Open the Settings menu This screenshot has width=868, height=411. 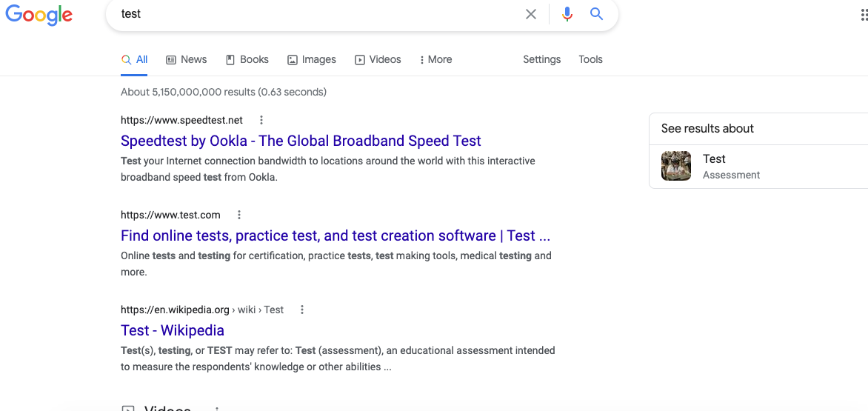pyautogui.click(x=541, y=59)
